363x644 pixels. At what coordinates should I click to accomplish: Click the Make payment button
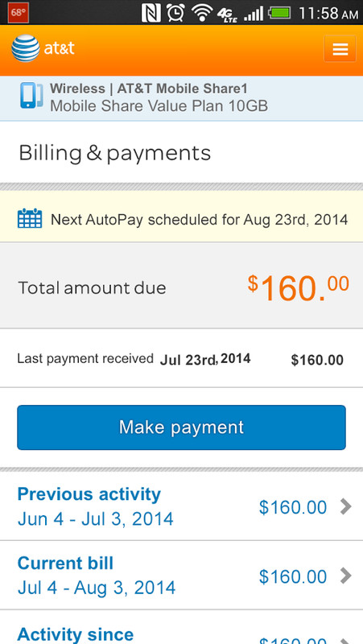[x=182, y=427]
